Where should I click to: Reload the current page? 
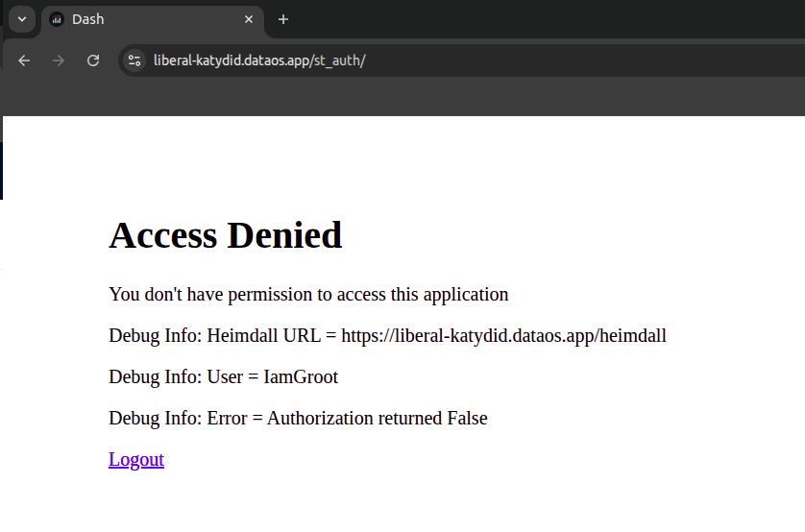point(93,60)
